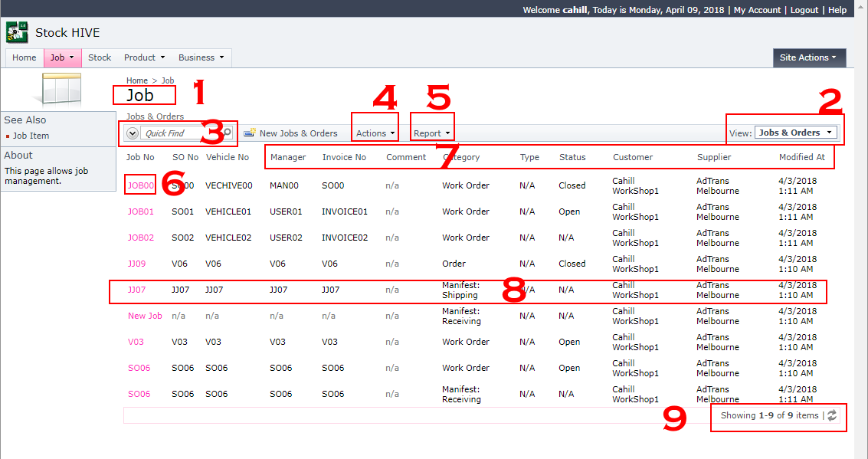
Task: Sort by Vehicle No column header
Action: click(x=228, y=157)
